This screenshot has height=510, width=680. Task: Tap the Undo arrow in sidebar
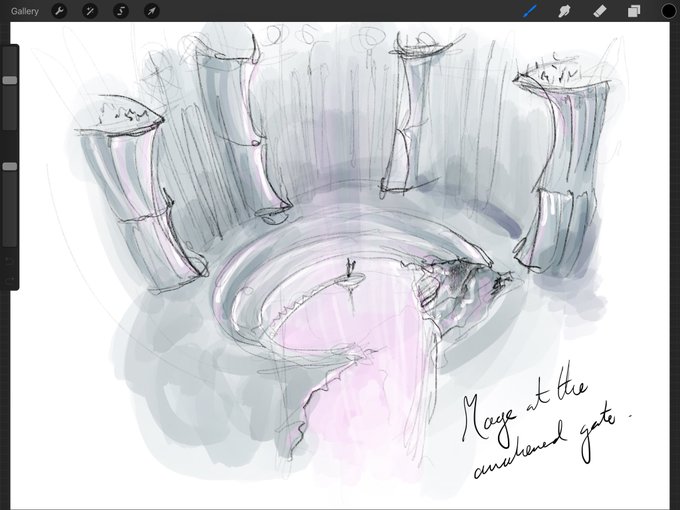click(10, 261)
